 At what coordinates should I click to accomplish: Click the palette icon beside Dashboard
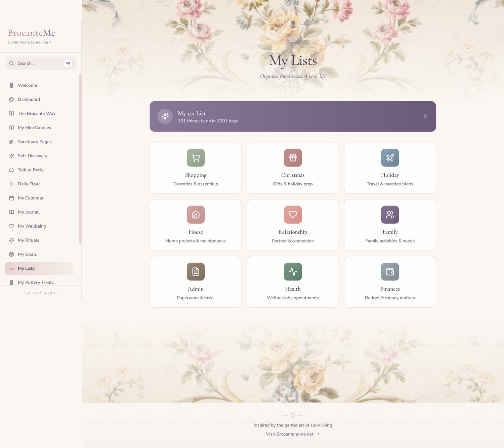(11, 100)
